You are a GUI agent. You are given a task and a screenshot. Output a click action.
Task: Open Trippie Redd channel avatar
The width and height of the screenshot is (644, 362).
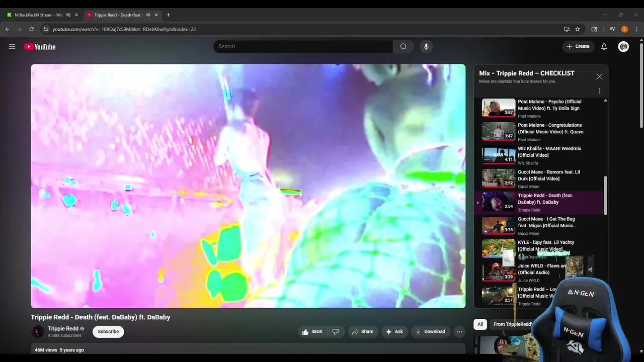coord(38,331)
